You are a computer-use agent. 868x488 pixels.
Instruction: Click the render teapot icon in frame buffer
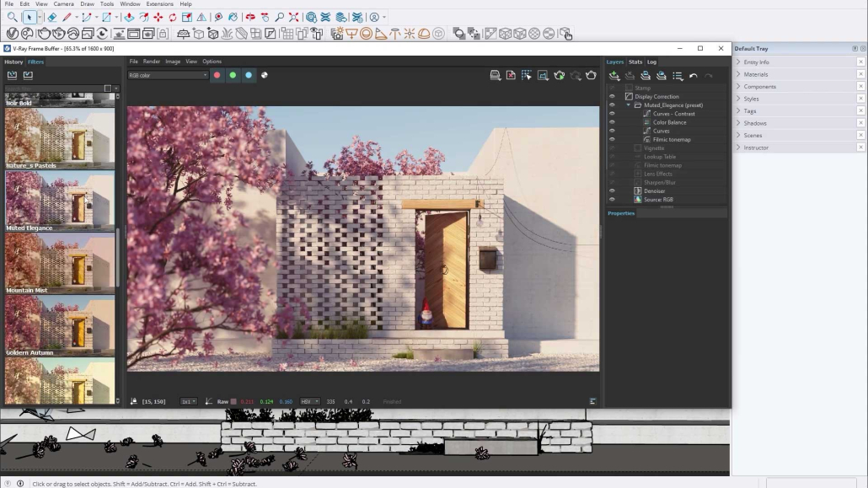[x=592, y=75]
